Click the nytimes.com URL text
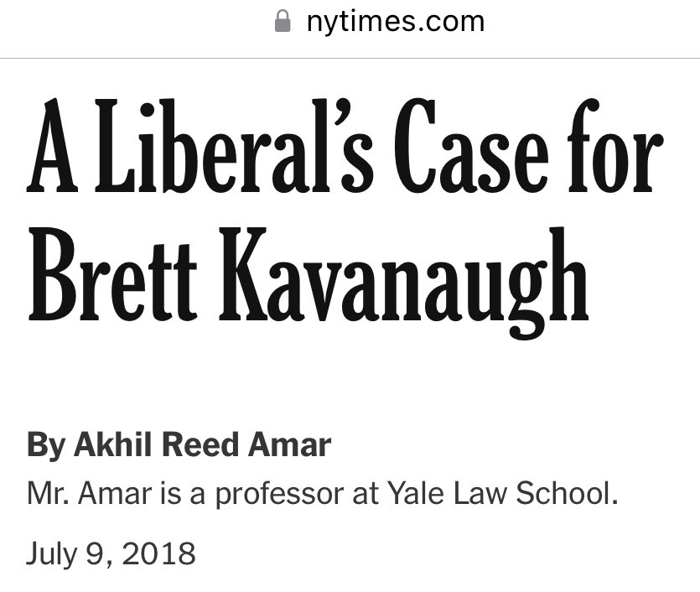 395,21
